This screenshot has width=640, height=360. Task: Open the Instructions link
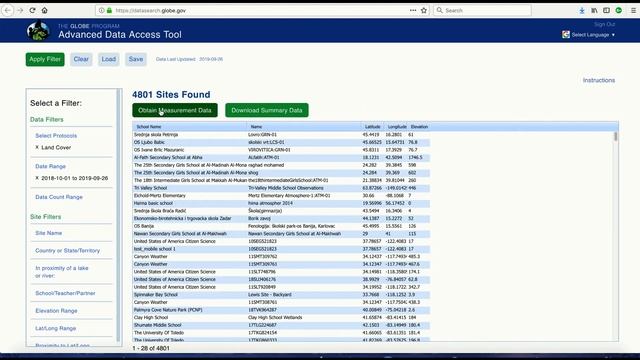coord(599,80)
